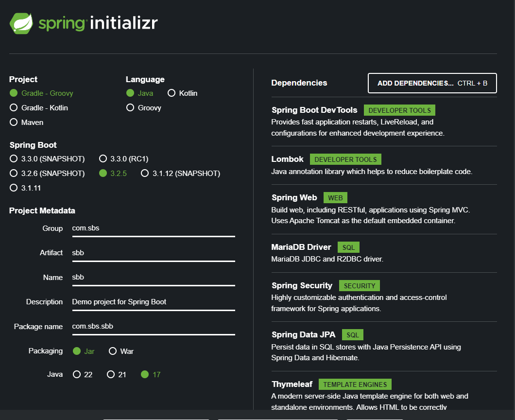Edit the Package name field
Image resolution: width=515 pixels, height=420 pixels.
click(154, 327)
